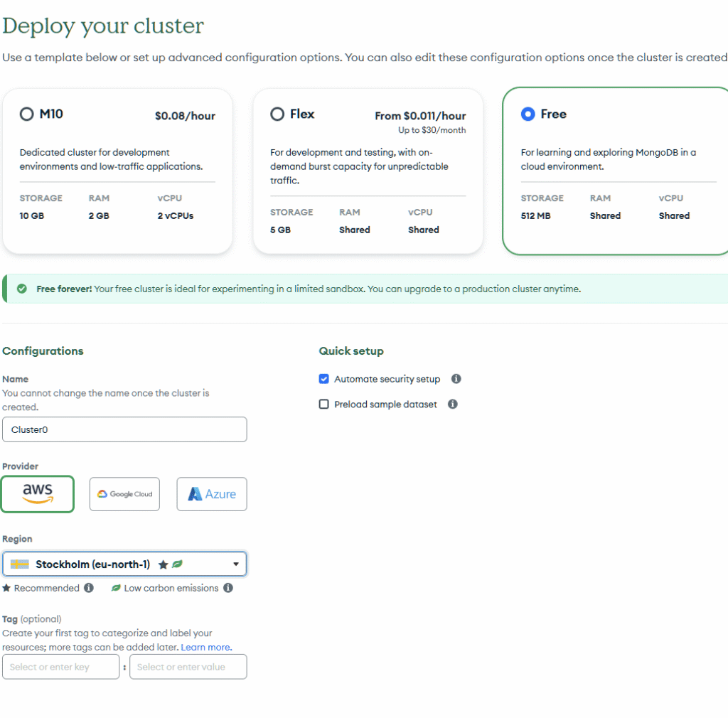Select the M10 cluster radio button

pos(26,114)
